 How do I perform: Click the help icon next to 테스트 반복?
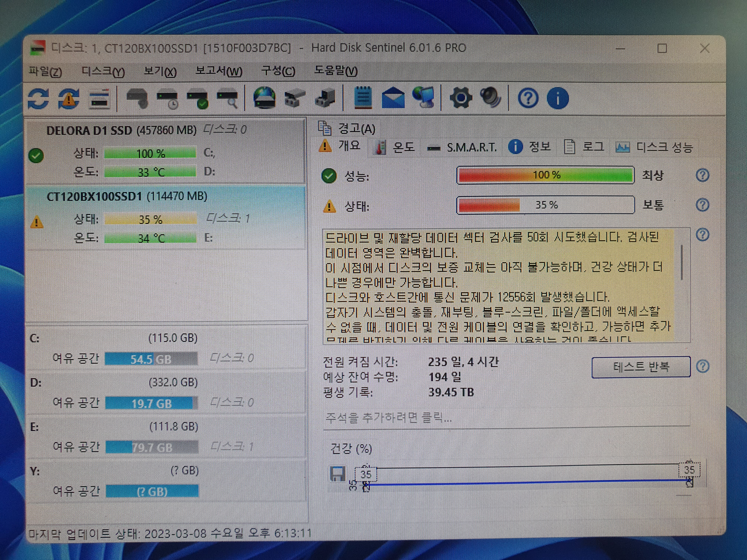point(702,366)
